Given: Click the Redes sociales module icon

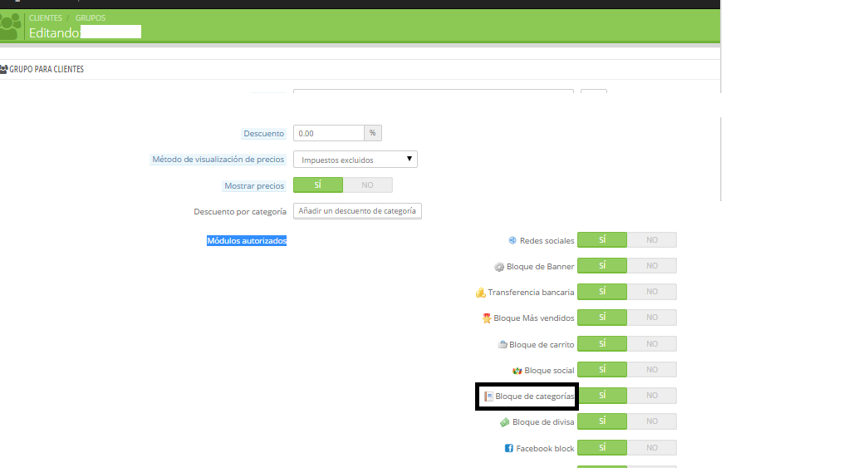Looking at the screenshot, I should 512,240.
